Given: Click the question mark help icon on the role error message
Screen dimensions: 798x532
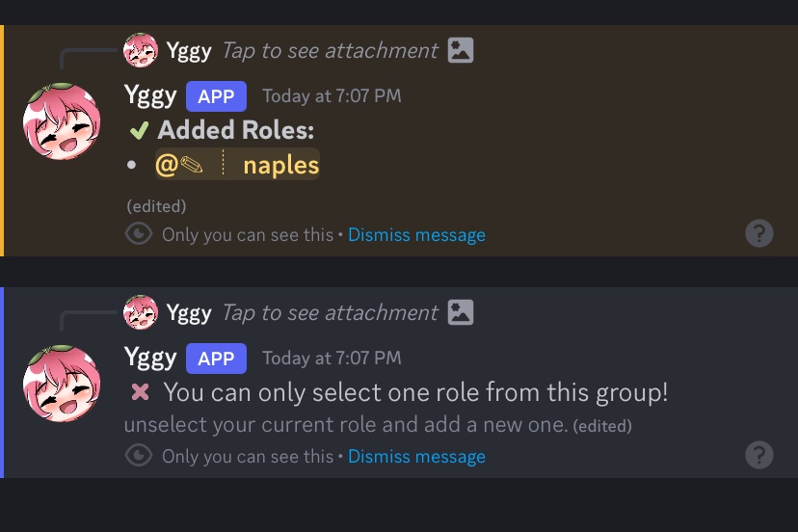Looking at the screenshot, I should click(759, 455).
